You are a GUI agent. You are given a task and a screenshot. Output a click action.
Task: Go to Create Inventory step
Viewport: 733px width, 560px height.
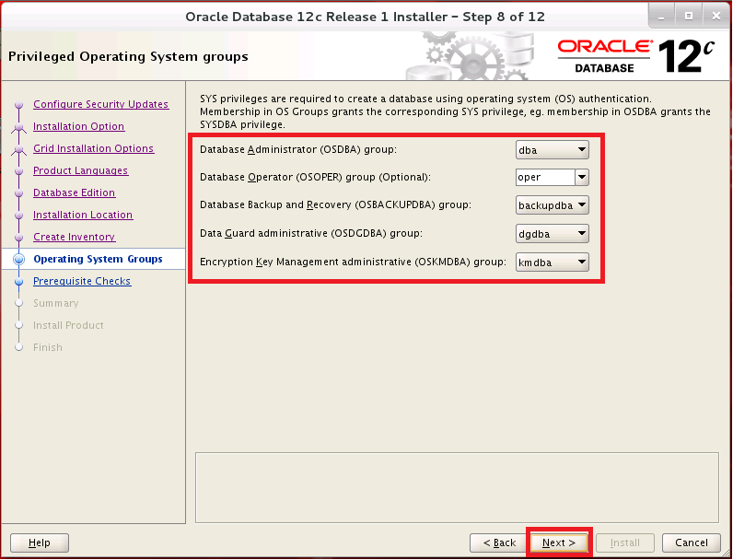[x=74, y=237]
